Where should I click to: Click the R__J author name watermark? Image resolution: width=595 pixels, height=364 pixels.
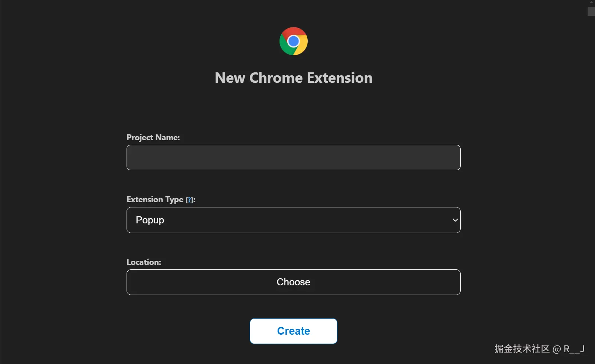click(574, 349)
